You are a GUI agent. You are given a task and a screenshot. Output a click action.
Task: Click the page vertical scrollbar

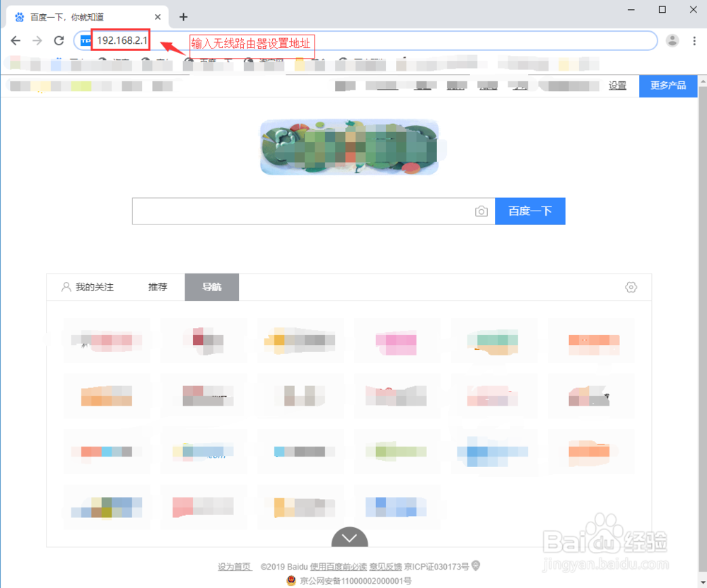click(703, 329)
